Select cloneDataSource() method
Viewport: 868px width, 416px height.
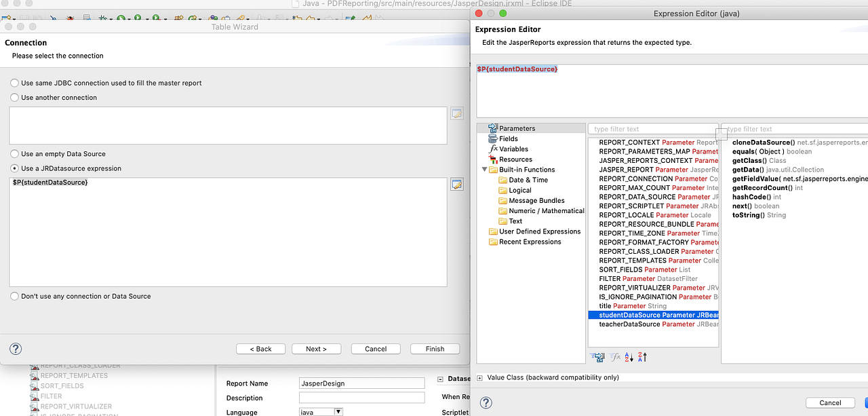point(800,143)
